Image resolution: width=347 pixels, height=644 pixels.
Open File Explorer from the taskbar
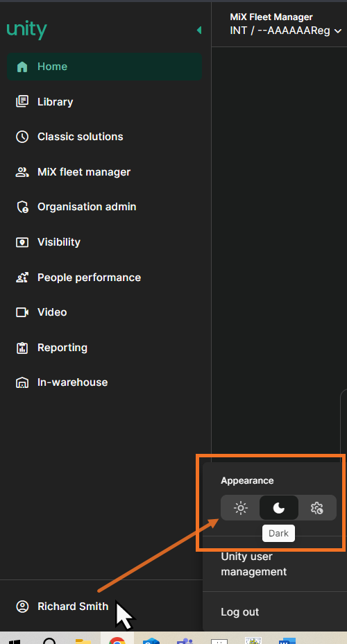(83, 641)
